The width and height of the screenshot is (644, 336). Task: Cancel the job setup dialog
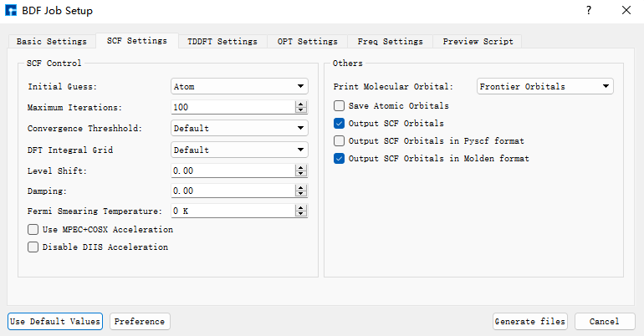605,321
